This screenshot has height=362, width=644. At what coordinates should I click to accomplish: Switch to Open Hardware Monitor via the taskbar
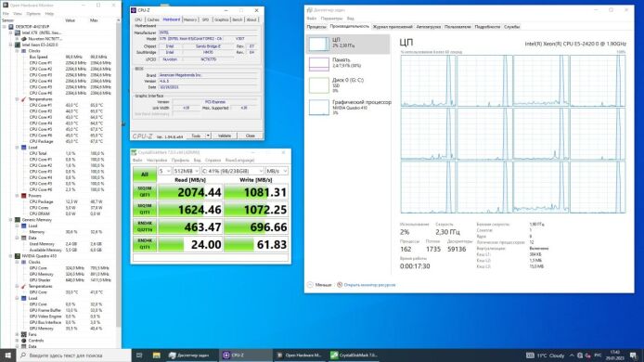[300, 355]
